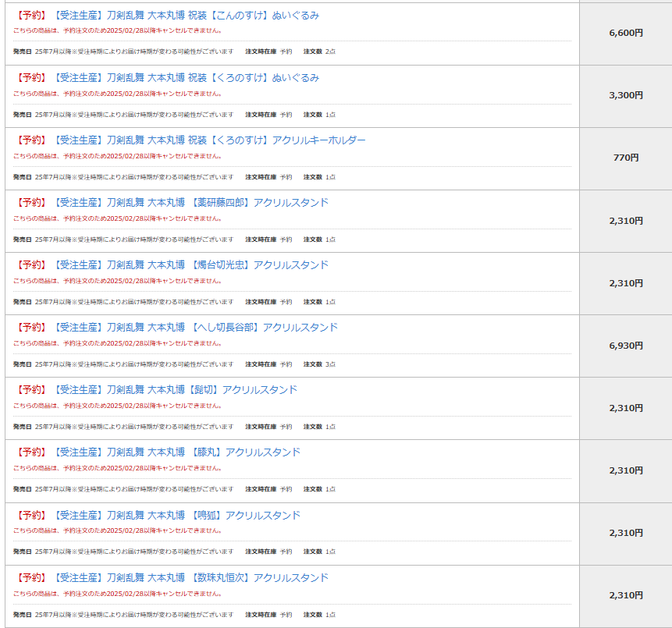Image resolution: width=672 pixels, height=628 pixels.
Task: Click 注文数 1点 in the くろのすけ ぬいぐるみ row
Action: pos(319,115)
